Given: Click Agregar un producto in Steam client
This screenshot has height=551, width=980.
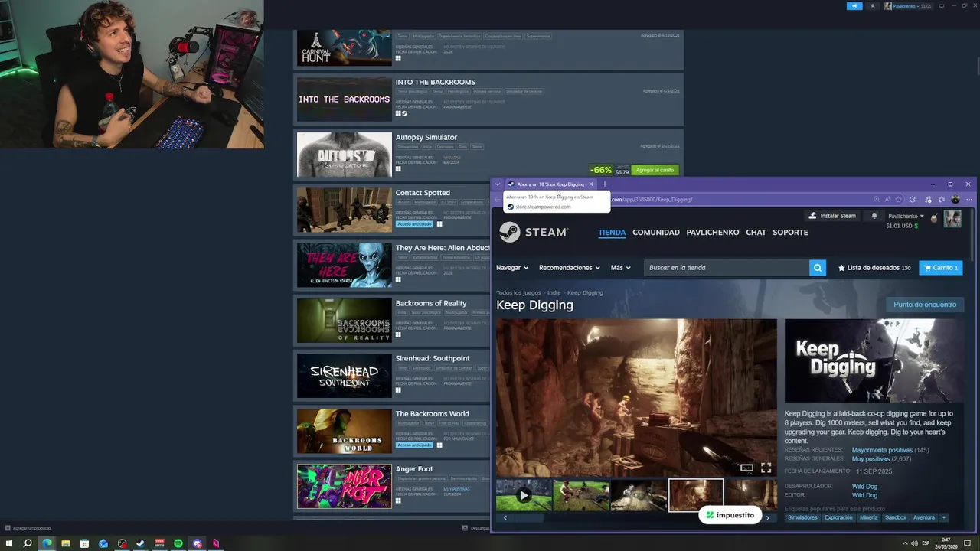Looking at the screenshot, I should click(x=28, y=528).
